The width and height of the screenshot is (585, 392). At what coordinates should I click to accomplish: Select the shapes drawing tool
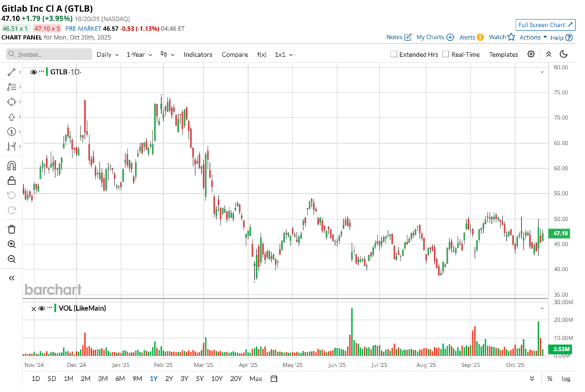pos(12,102)
